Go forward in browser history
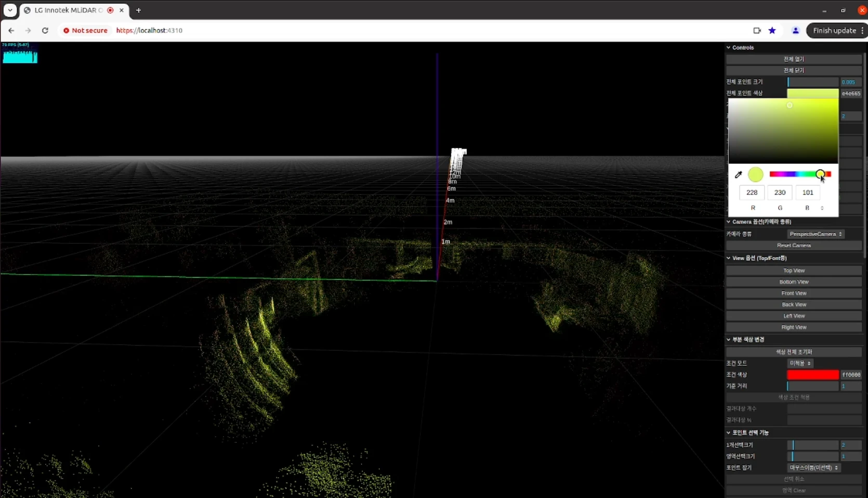The image size is (868, 498). click(28, 31)
